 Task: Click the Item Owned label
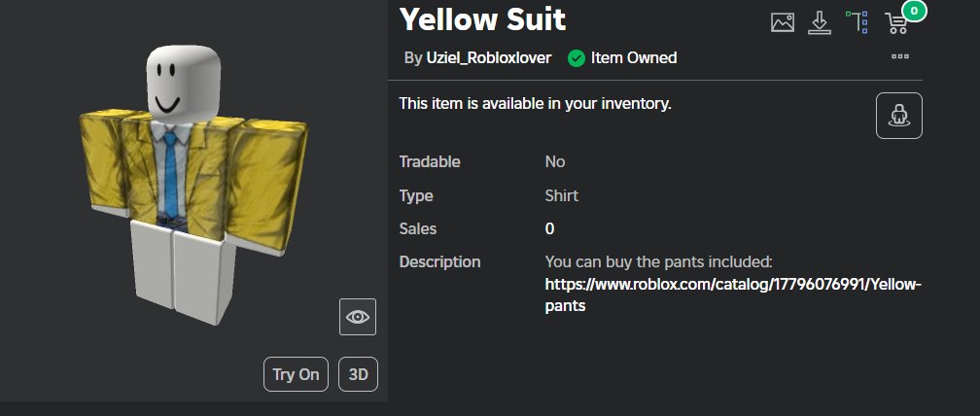click(x=634, y=58)
